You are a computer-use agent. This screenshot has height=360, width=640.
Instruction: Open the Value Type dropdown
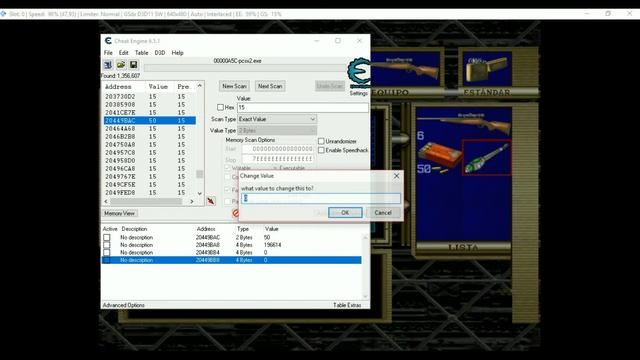pyautogui.click(x=277, y=131)
